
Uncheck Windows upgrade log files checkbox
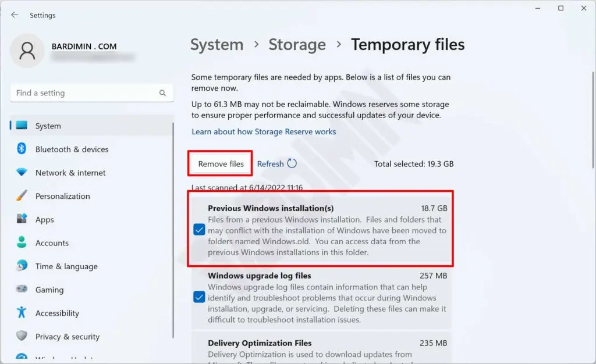click(199, 297)
